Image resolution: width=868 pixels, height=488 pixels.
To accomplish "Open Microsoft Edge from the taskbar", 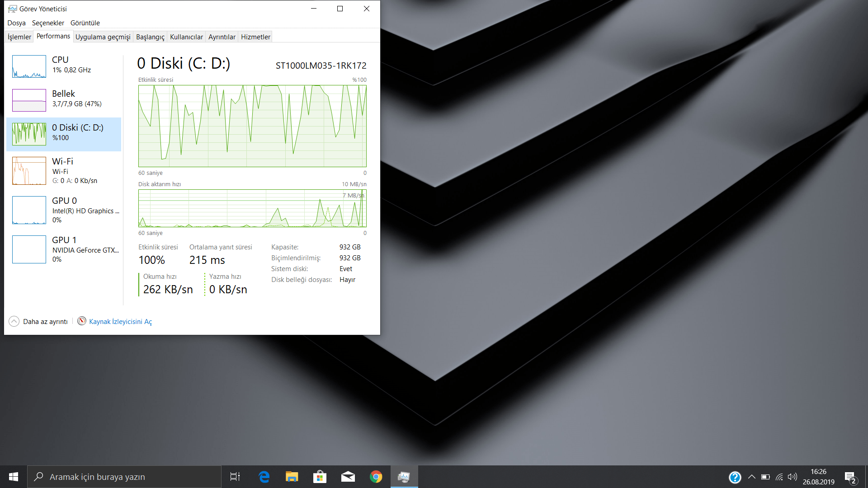I will click(264, 477).
